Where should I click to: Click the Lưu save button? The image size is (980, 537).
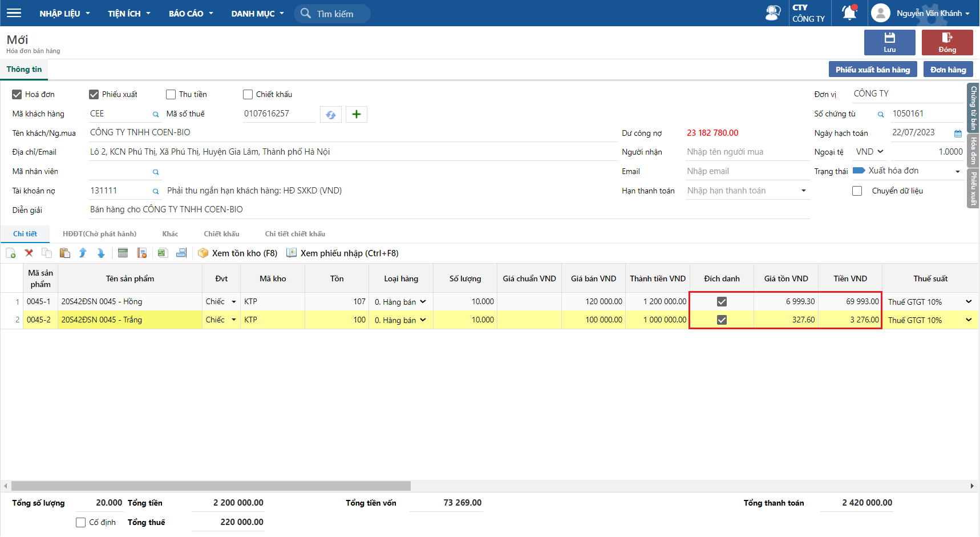(889, 42)
